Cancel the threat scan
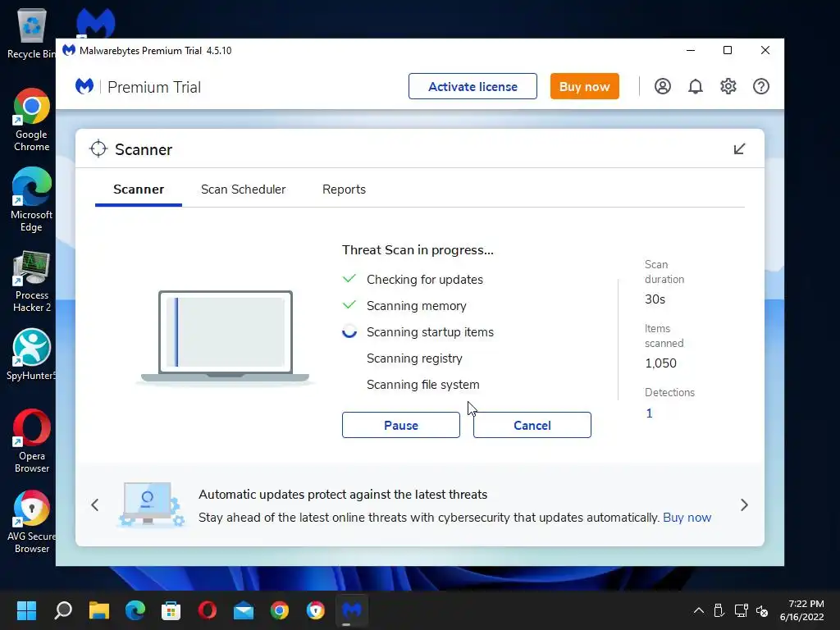840x630 pixels. pos(532,425)
